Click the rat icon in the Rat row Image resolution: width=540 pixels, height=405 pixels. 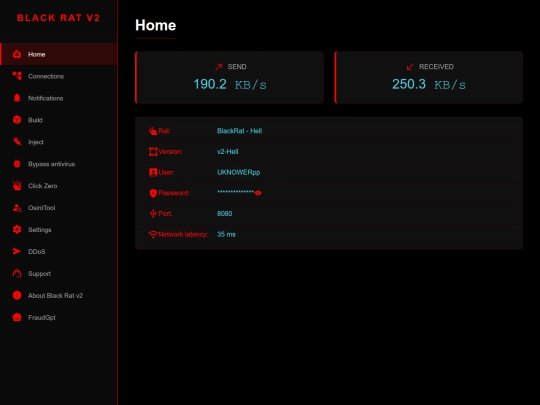coord(153,131)
